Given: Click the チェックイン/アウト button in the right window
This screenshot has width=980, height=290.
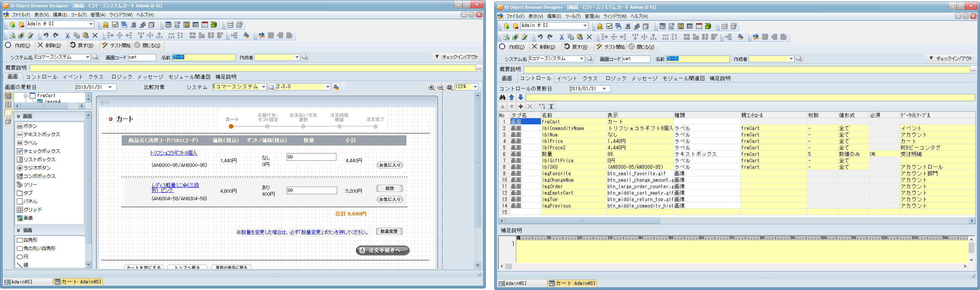Looking at the screenshot, I should coord(950,58).
